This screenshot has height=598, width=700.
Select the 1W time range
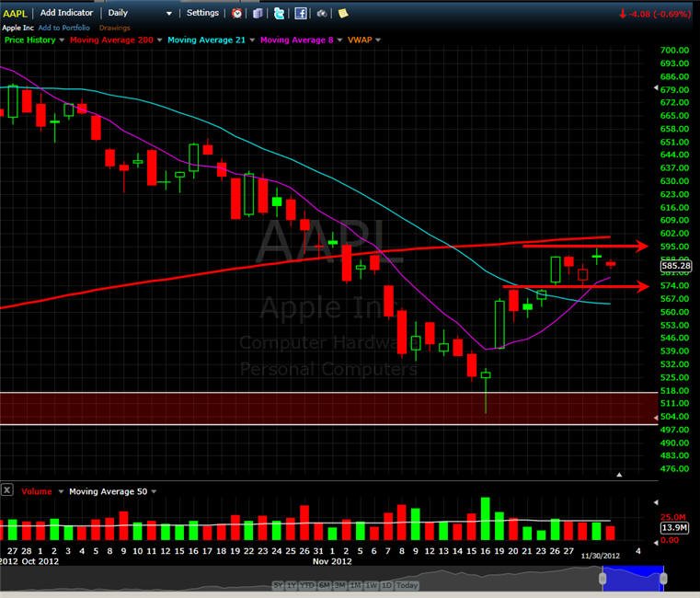372,585
